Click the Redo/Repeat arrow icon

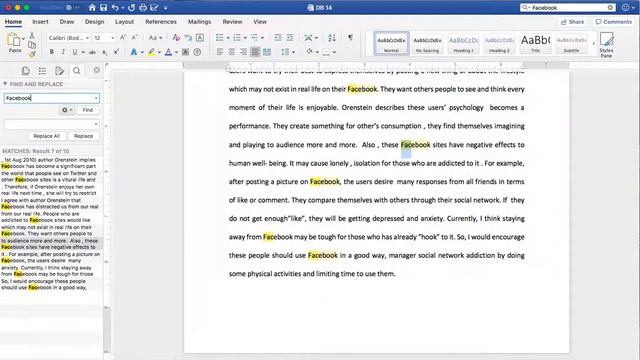131,7
